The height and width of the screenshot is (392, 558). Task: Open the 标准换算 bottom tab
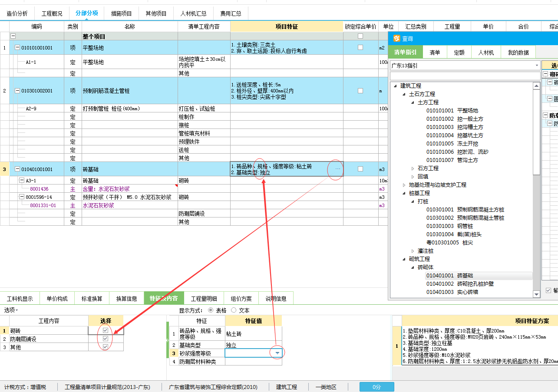[x=92, y=299]
